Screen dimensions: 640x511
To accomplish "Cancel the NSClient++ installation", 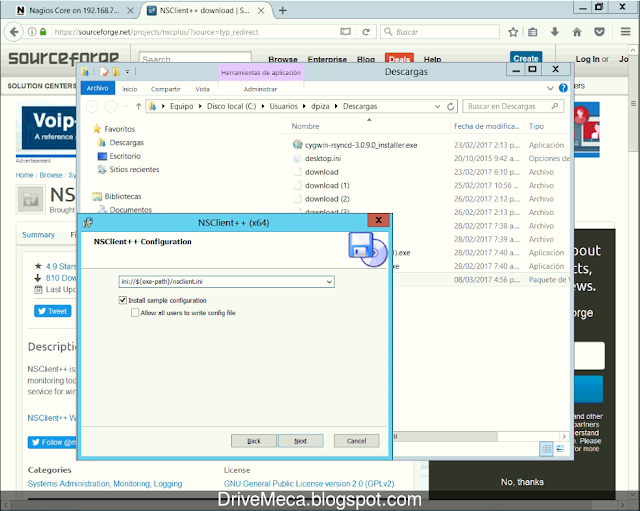I will (356, 441).
